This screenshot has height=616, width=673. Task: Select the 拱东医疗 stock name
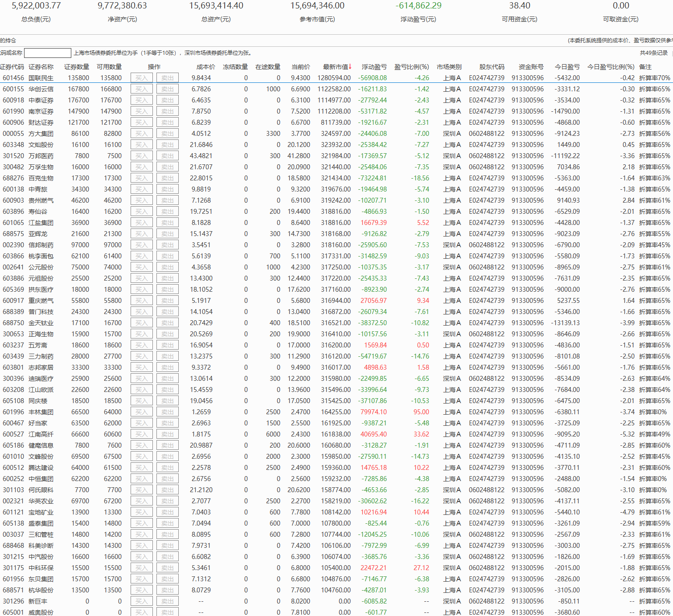41,290
